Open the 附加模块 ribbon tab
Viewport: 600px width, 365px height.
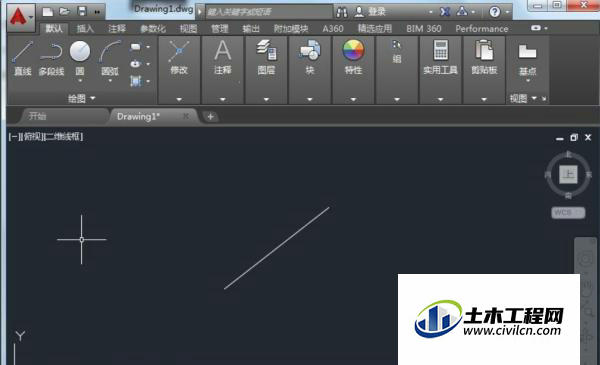(291, 29)
